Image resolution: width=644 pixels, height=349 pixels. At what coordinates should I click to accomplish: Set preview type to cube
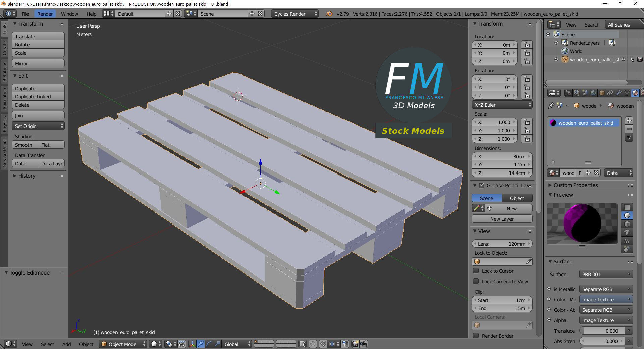627,224
